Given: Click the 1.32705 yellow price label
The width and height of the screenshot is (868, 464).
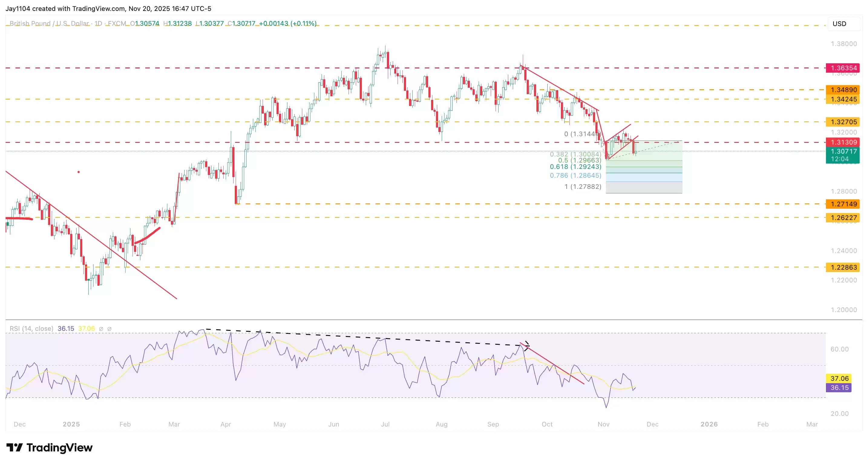Looking at the screenshot, I should [842, 122].
